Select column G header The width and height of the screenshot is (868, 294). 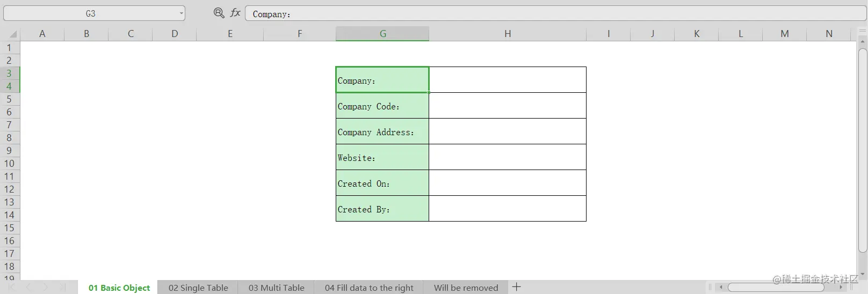point(382,34)
